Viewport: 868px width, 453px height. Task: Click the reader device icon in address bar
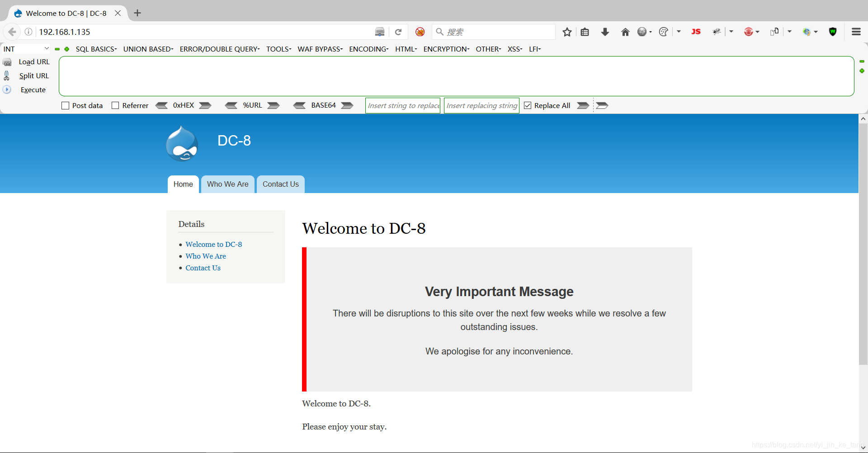coord(380,32)
